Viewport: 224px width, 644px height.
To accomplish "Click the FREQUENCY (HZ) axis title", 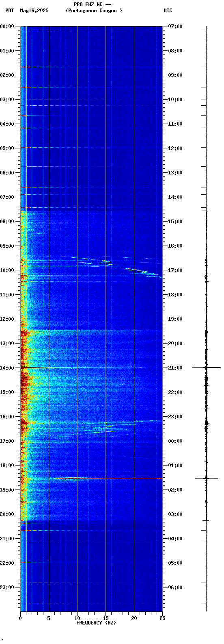I will tap(96, 623).
